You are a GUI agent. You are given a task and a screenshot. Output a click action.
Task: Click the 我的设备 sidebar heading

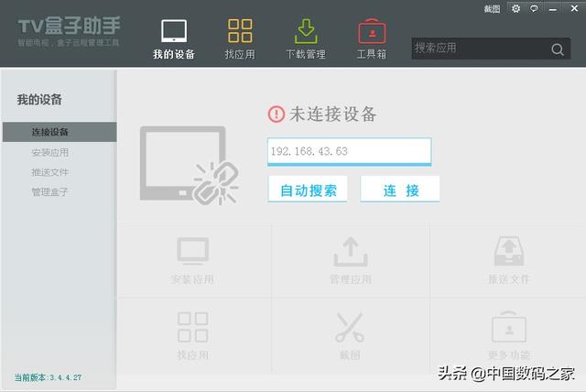(39, 100)
